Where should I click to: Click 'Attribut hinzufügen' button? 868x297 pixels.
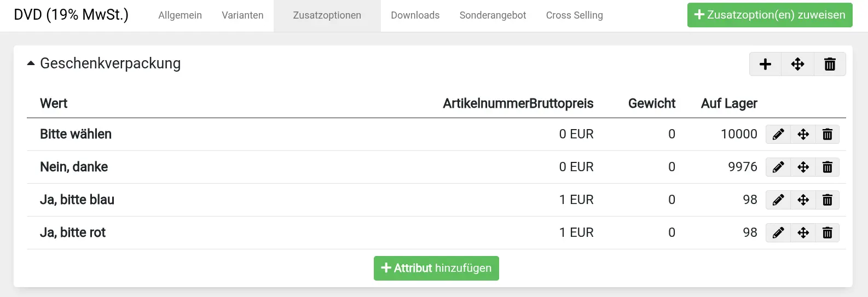tap(436, 268)
